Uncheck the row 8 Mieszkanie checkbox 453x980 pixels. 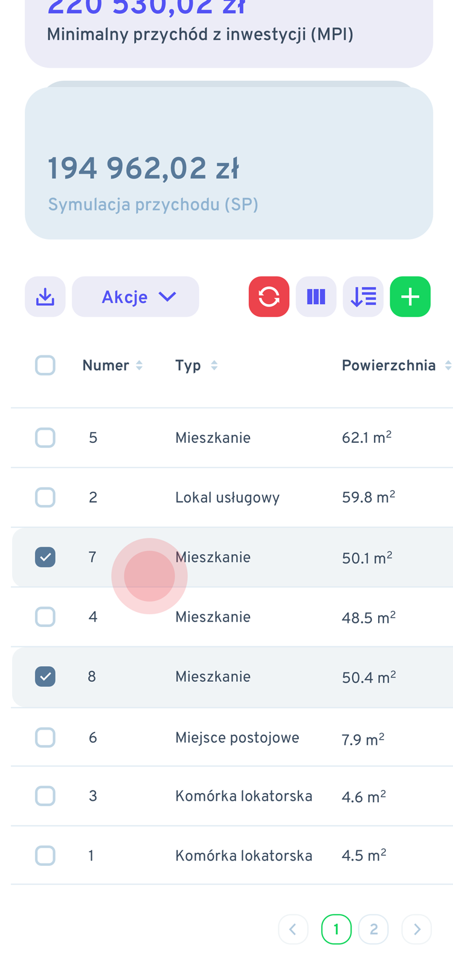coord(45,676)
